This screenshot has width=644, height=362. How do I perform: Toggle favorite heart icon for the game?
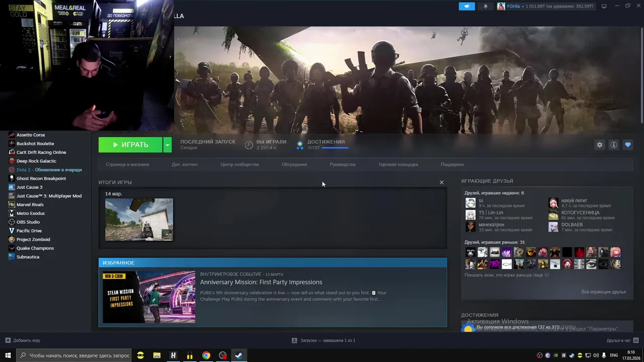(628, 145)
